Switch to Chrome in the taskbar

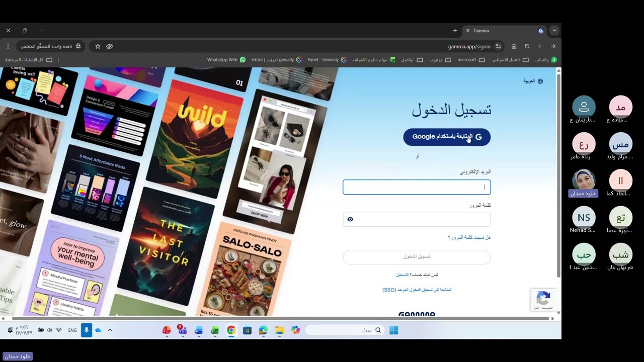point(231,330)
